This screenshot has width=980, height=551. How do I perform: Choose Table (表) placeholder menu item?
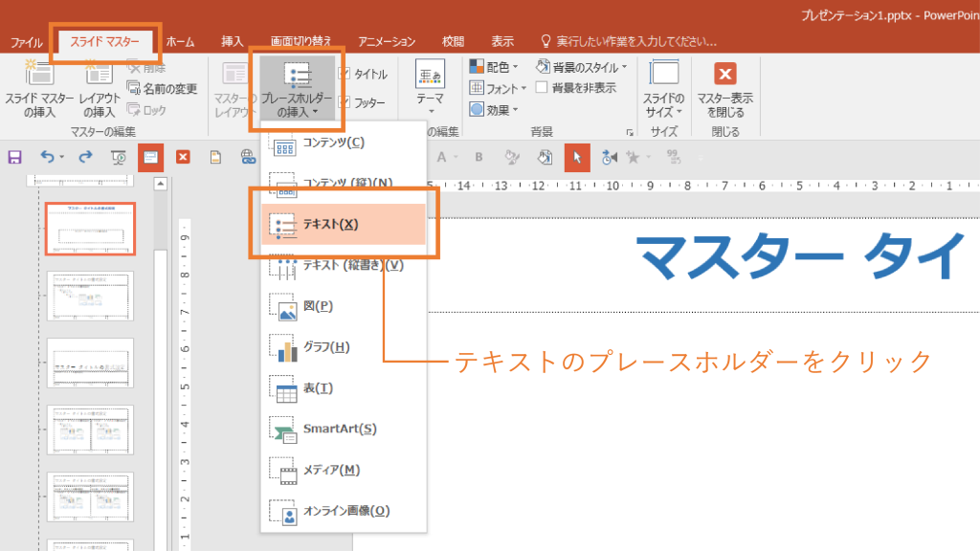pos(344,388)
